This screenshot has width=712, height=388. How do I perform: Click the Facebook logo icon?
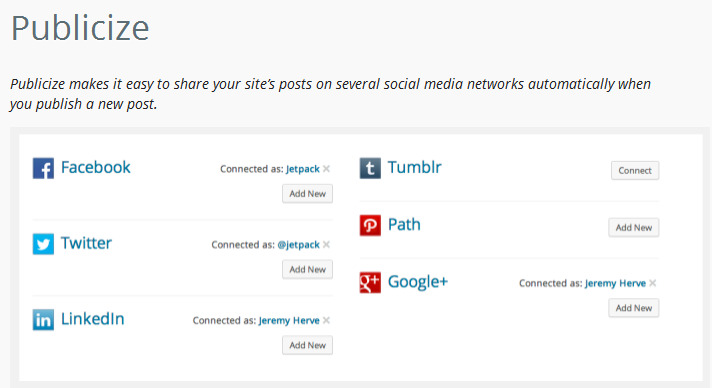click(43, 168)
